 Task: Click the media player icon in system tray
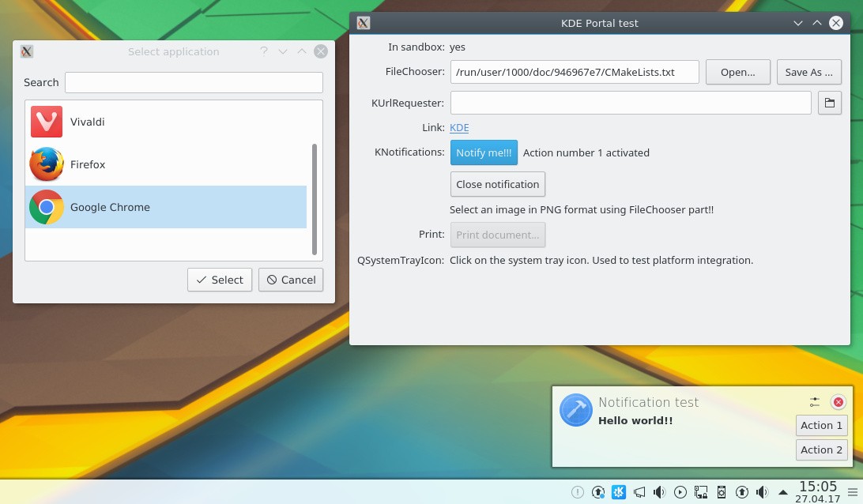coord(680,491)
